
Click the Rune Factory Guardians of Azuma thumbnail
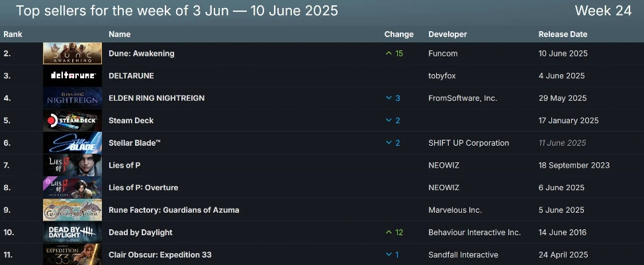tap(72, 210)
